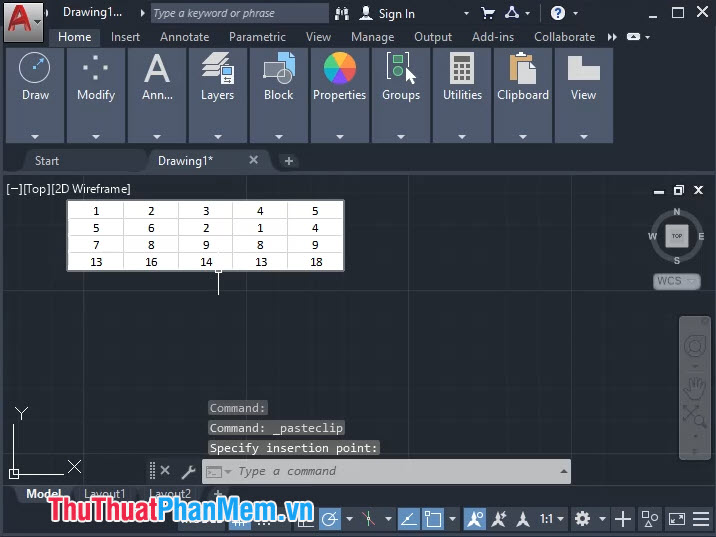Select the Output ribbon tab
This screenshot has width=716, height=537.
click(433, 37)
